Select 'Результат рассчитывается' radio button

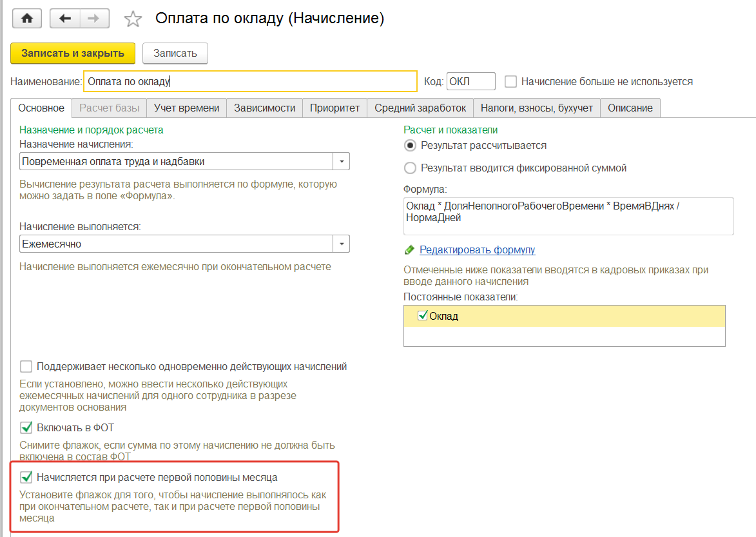[x=410, y=146]
